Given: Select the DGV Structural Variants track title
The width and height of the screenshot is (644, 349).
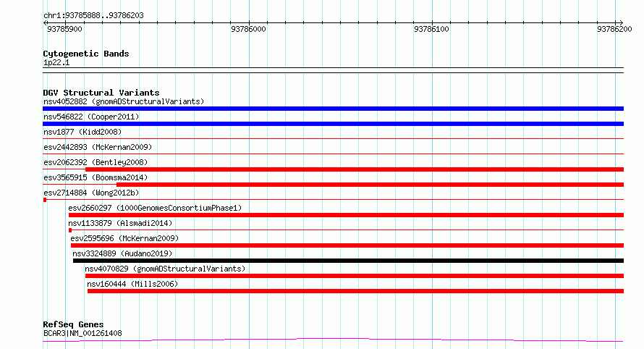Looking at the screenshot, I should click(101, 93).
